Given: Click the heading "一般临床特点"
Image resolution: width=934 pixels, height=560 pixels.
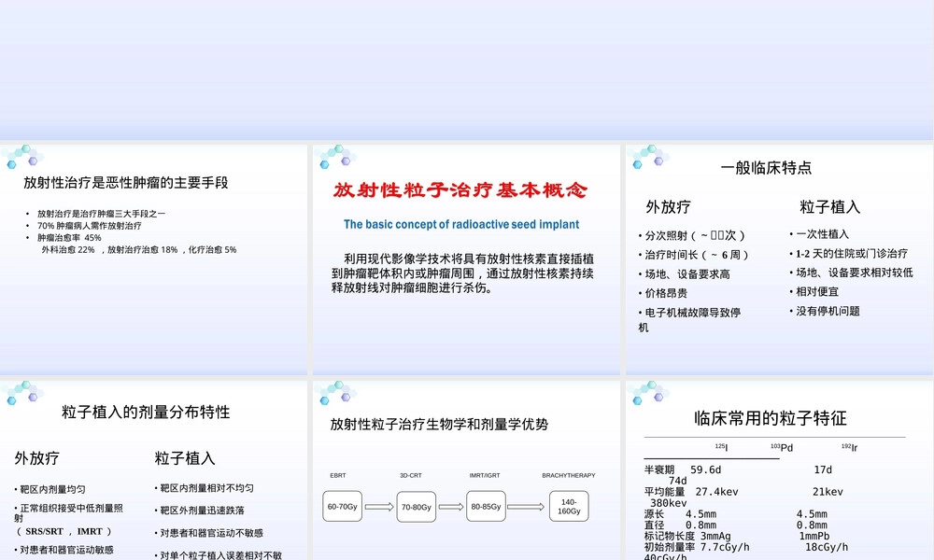Looking at the screenshot, I should [766, 168].
